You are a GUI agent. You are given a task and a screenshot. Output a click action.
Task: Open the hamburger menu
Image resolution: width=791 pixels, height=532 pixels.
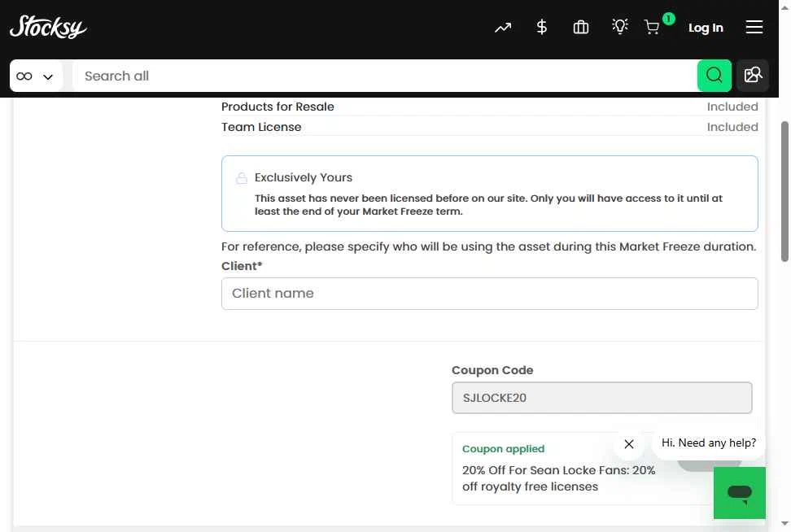[754, 27]
